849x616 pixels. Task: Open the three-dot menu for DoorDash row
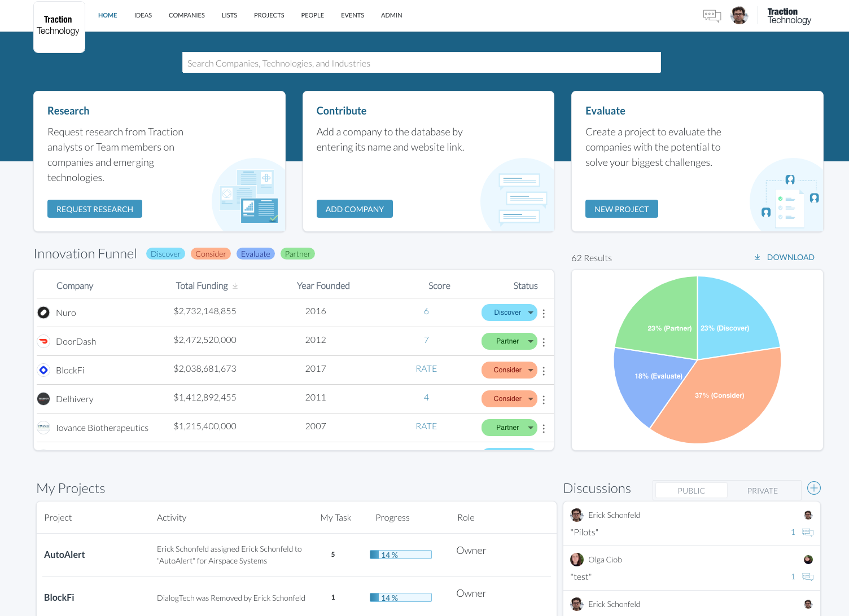point(544,342)
